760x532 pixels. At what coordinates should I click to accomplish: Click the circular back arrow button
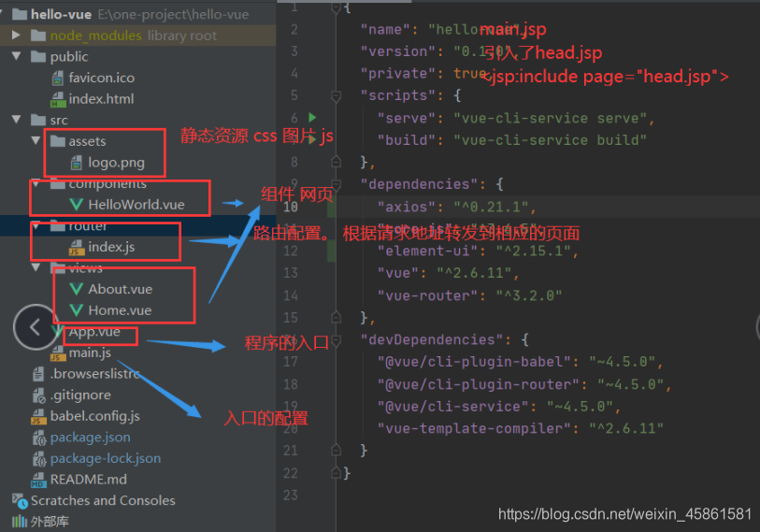click(35, 327)
